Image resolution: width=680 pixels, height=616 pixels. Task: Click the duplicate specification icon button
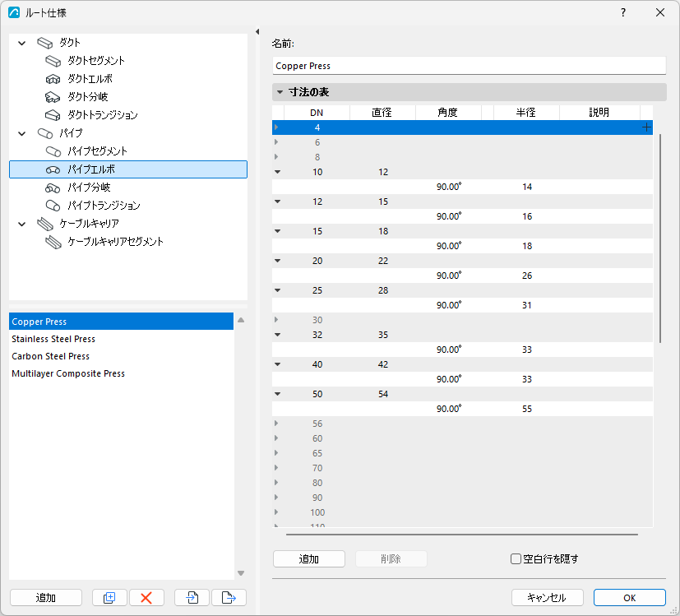click(109, 597)
